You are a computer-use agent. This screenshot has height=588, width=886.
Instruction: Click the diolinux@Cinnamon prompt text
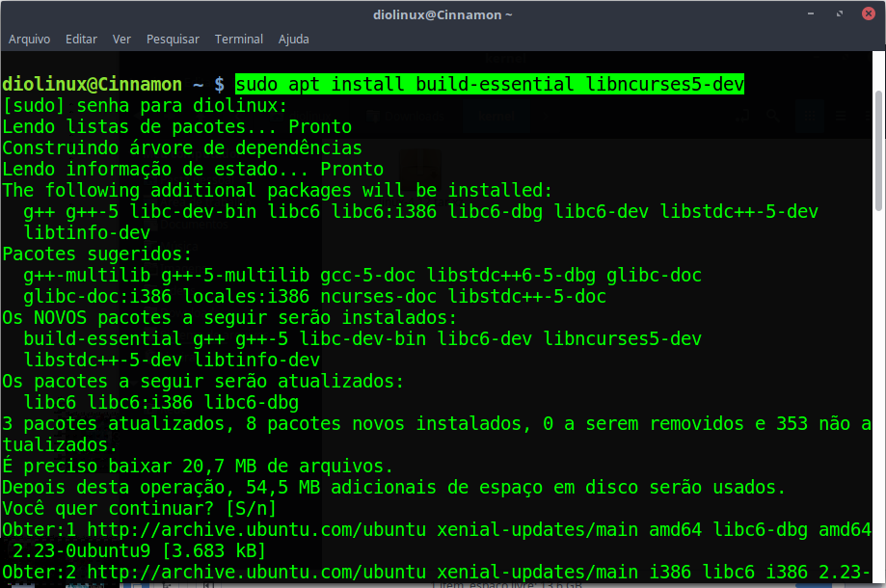tap(93, 84)
